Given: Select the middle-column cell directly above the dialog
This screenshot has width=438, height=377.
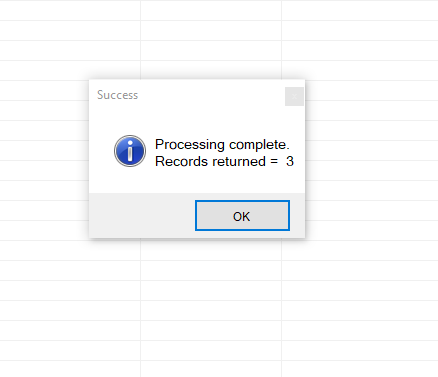Looking at the screenshot, I should coord(211,70).
